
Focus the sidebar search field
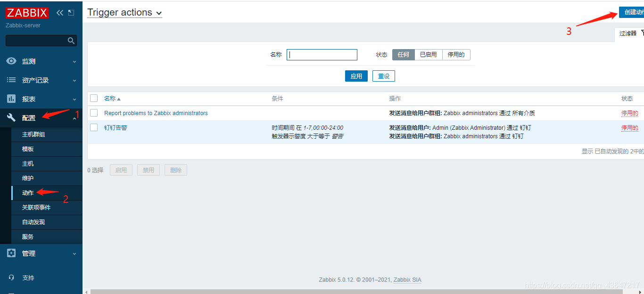coord(41,41)
